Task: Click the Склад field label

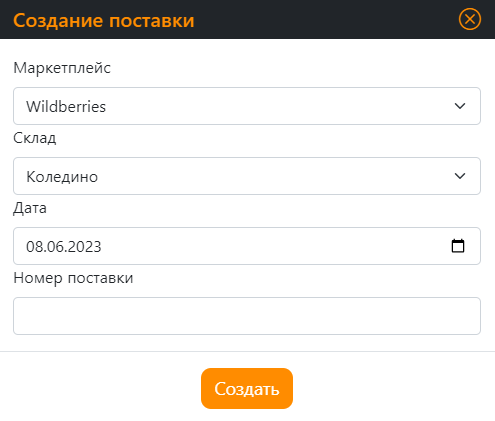Action: pyautogui.click(x=35, y=138)
